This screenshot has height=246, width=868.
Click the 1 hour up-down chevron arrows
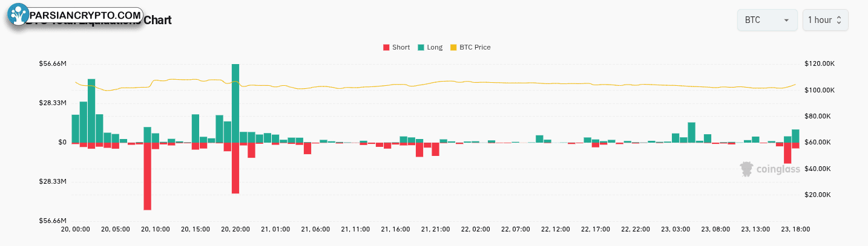(x=839, y=20)
